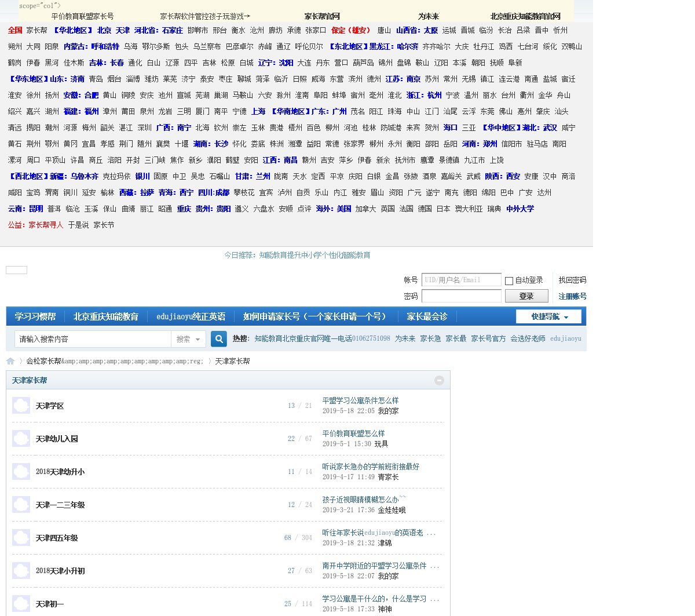Click the 2018天津幼升小 forum icon
The height and width of the screenshot is (616, 695).
click(x=21, y=472)
